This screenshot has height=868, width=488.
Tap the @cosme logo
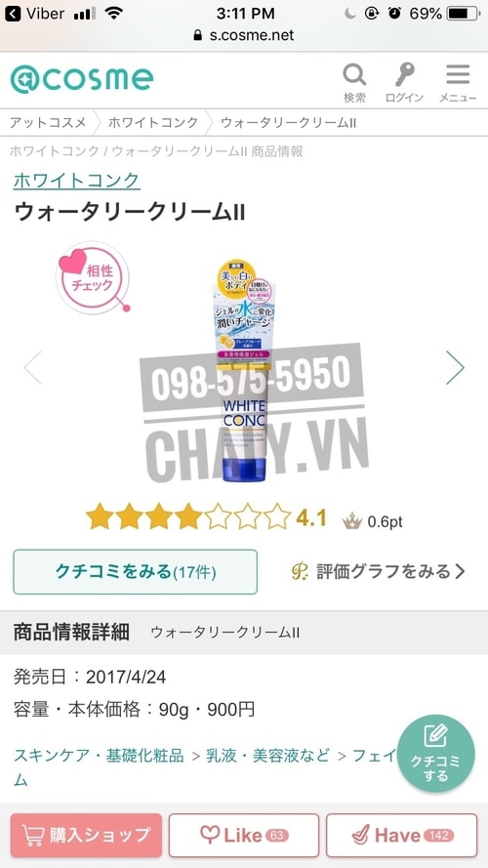click(x=81, y=79)
